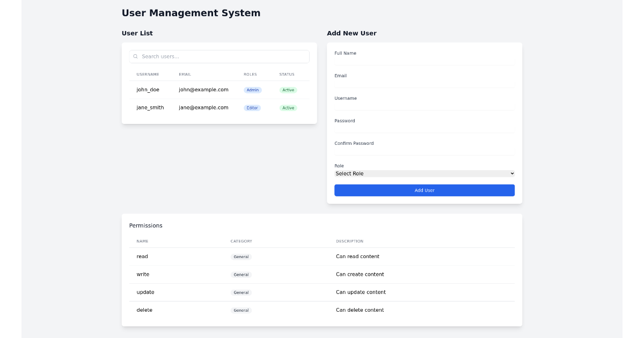The image size is (644, 338).
Task: Click the search users input box
Action: click(219, 56)
